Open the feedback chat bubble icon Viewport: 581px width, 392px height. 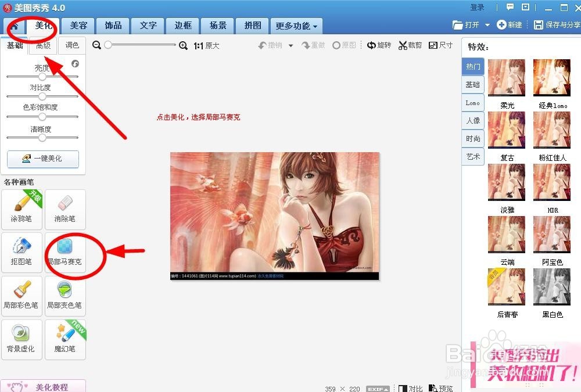[x=510, y=7]
